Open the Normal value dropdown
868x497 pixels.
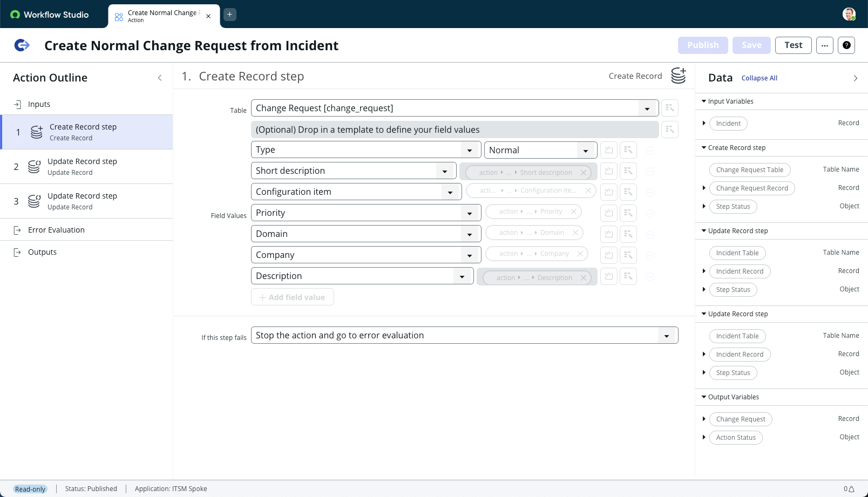click(586, 151)
